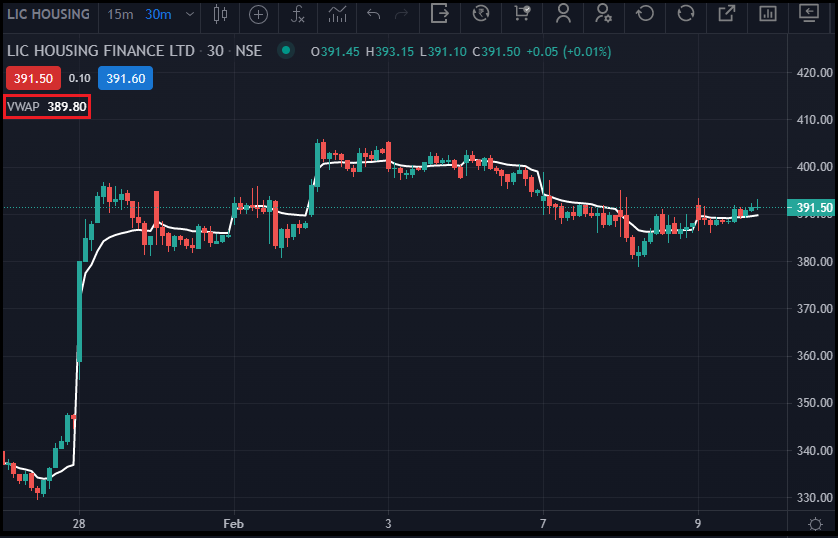Open the rupee clock icon
This screenshot has width=838, height=538.
[481, 14]
